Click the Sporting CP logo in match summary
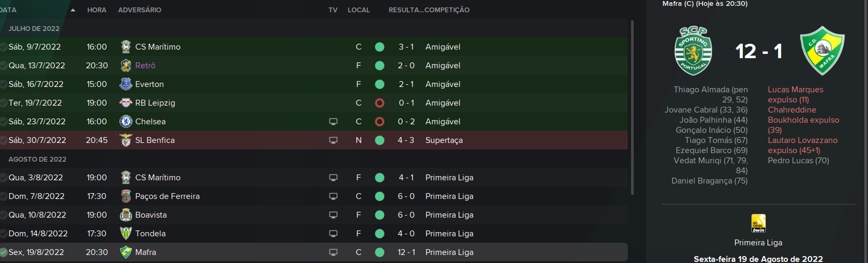The height and width of the screenshot is (263, 868). [693, 51]
